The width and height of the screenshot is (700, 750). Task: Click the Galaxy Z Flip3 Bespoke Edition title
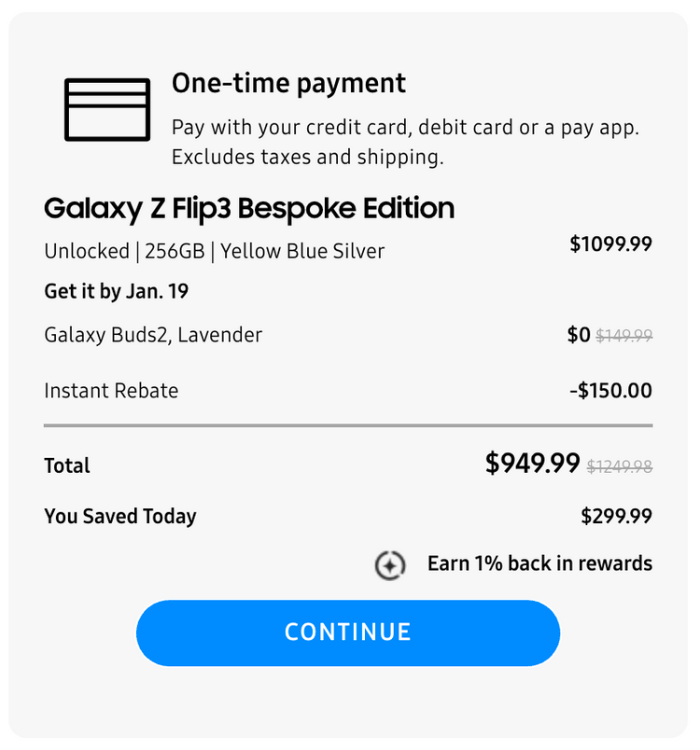[x=249, y=208]
